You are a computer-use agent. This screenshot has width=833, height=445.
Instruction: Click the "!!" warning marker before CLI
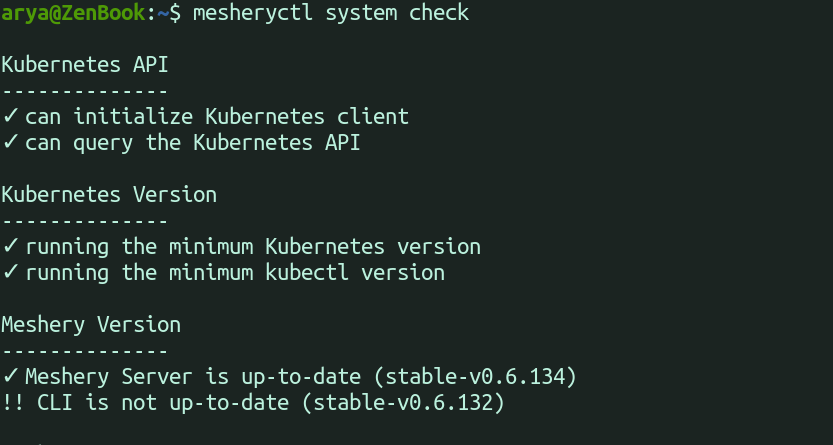pos(13,403)
